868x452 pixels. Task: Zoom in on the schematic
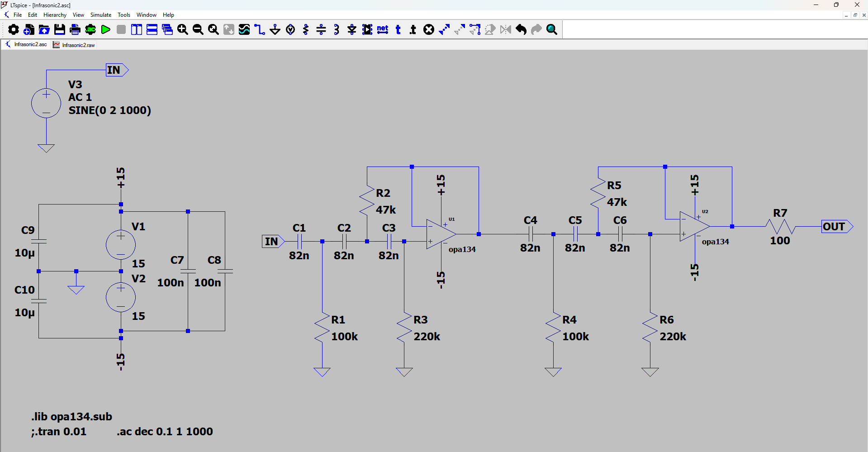pyautogui.click(x=183, y=29)
